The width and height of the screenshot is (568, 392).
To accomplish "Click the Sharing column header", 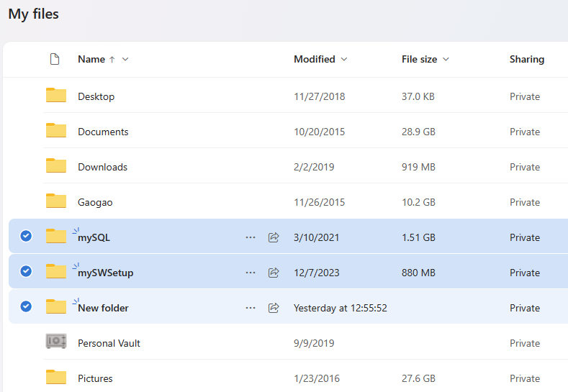I will (526, 60).
